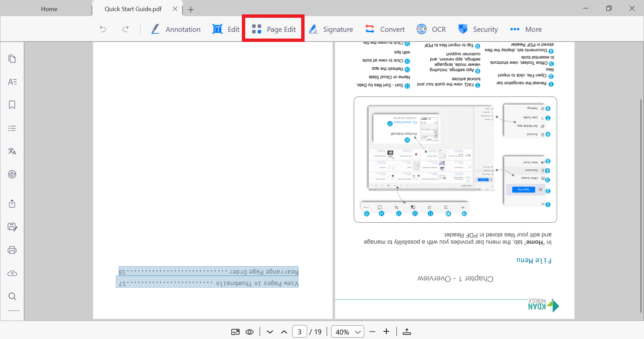
Task: Click the page number input field
Action: (300, 332)
